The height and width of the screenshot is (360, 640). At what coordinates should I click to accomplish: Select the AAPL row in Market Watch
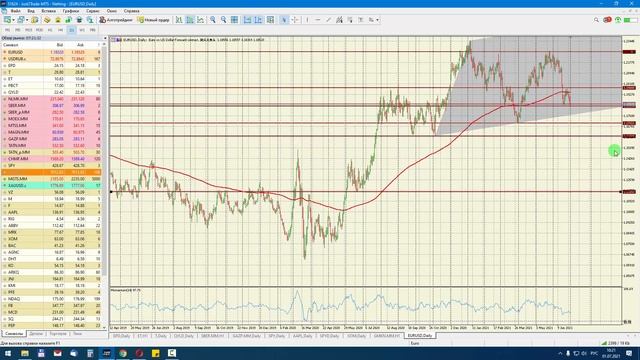(x=52, y=212)
